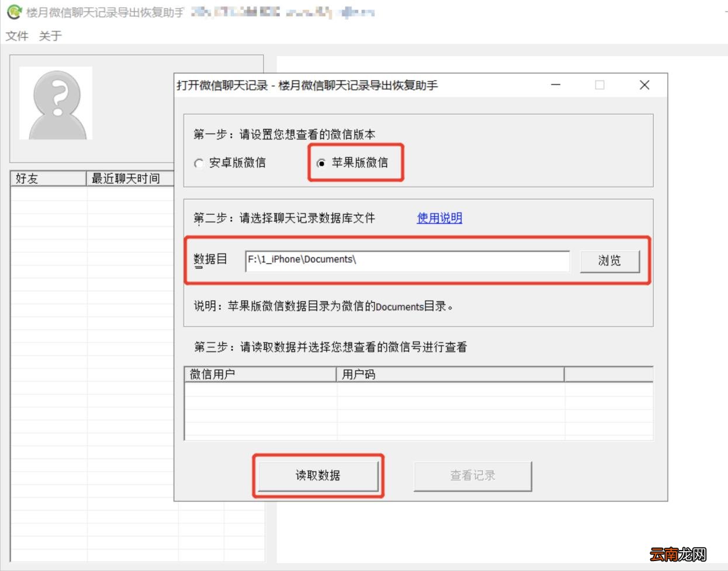Click the 查看记录 button

tap(473, 476)
